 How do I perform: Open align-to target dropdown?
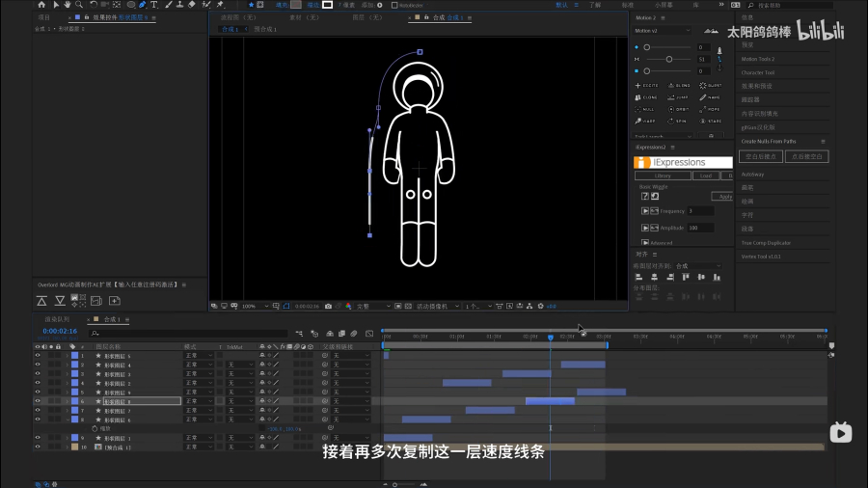[x=698, y=266]
